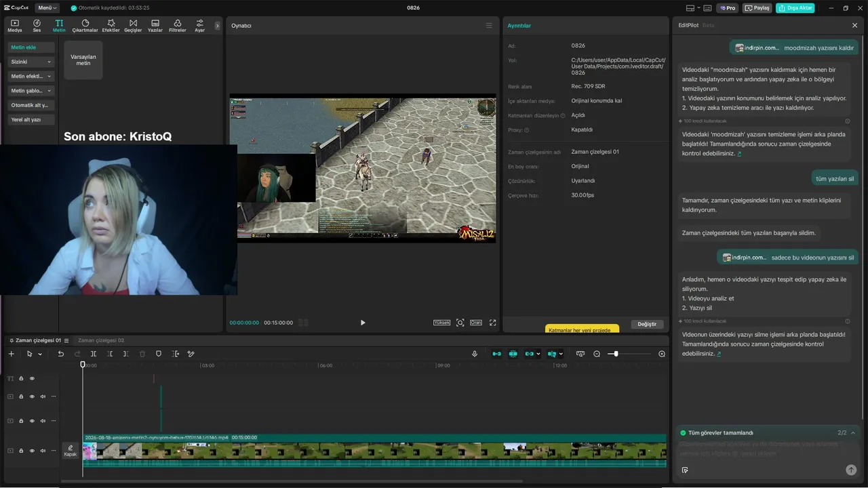Screen dimensions: 868x488
Task: Click the preview snapshot scan icon
Action: pyautogui.click(x=460, y=323)
